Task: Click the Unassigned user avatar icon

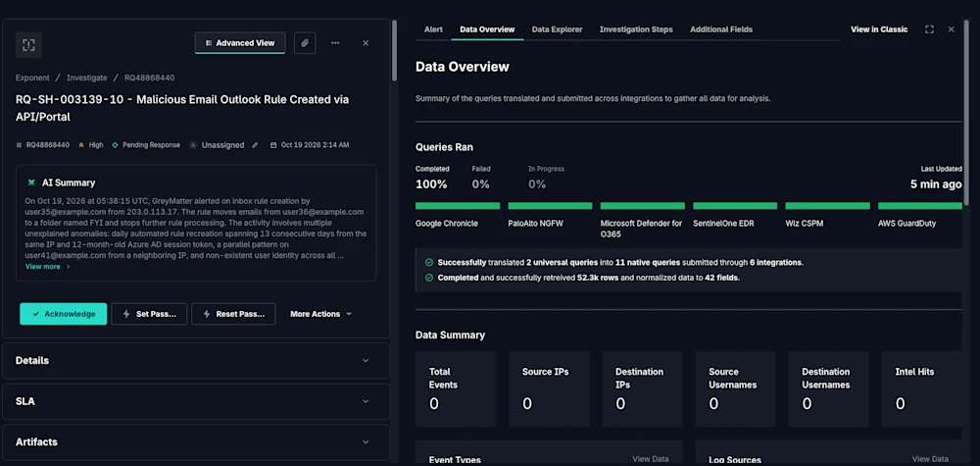Action: tap(193, 145)
